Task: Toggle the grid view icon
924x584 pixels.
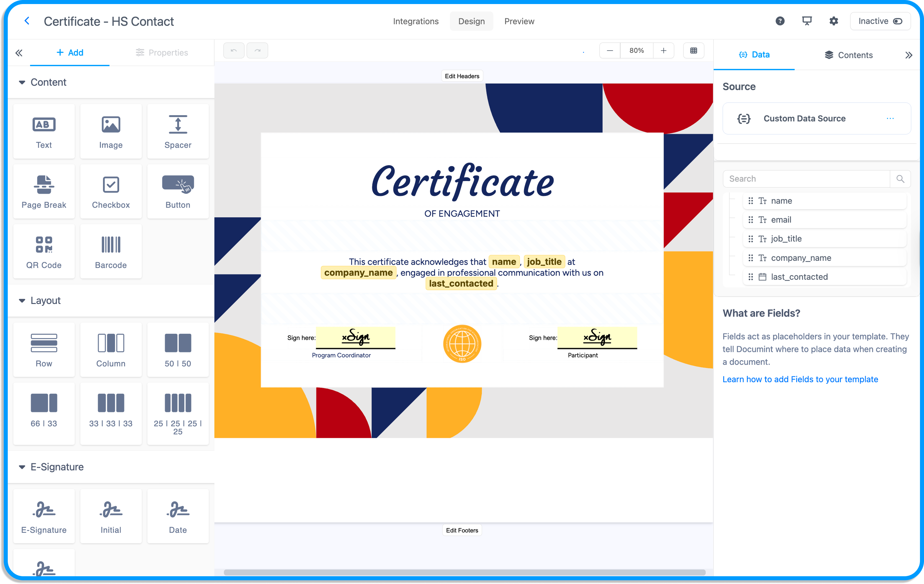Action: point(693,51)
